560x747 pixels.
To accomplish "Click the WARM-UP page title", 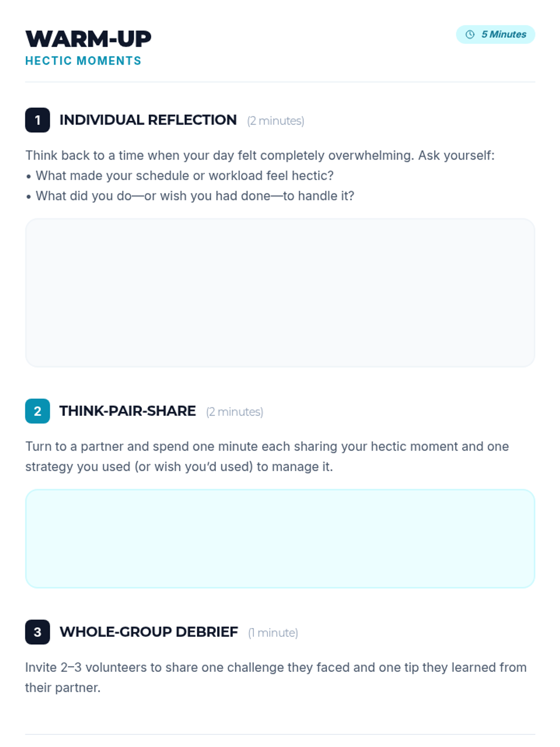I will pos(88,39).
